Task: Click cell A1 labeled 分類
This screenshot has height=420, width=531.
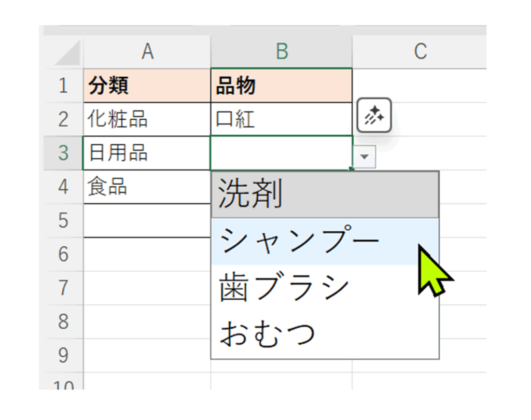Action: pos(147,85)
